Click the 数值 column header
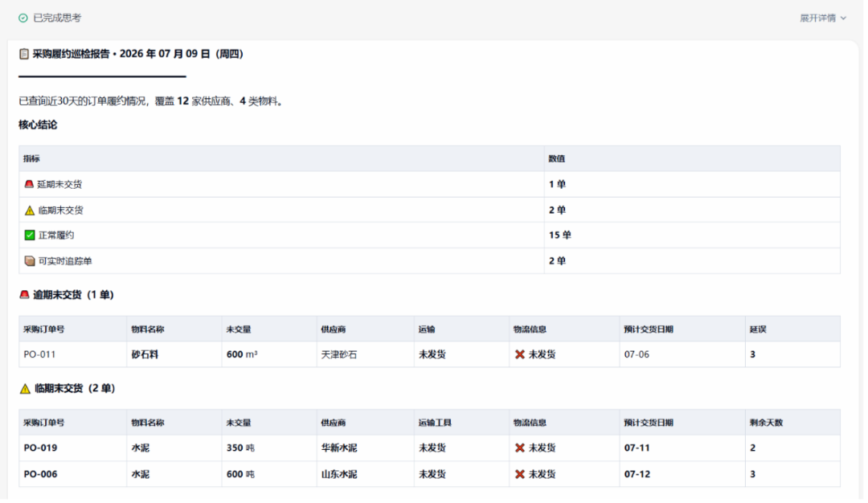Viewport: 868px width, 503px height. point(557,159)
